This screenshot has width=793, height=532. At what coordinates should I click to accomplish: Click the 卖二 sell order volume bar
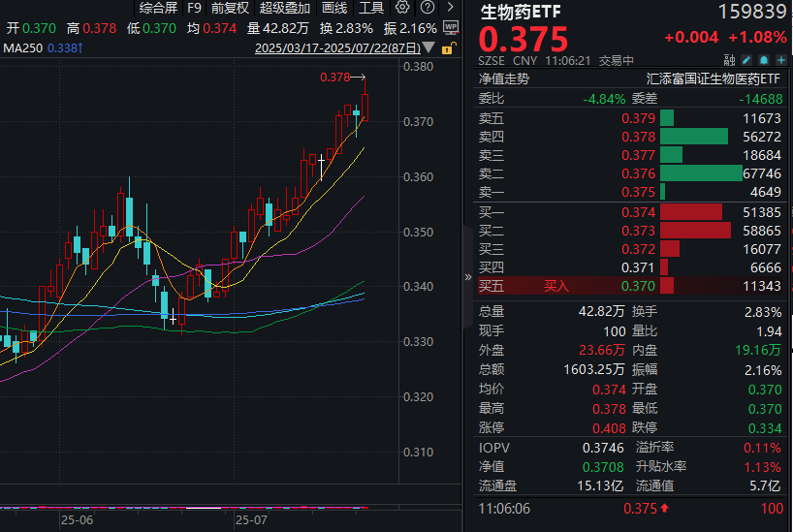(700, 173)
